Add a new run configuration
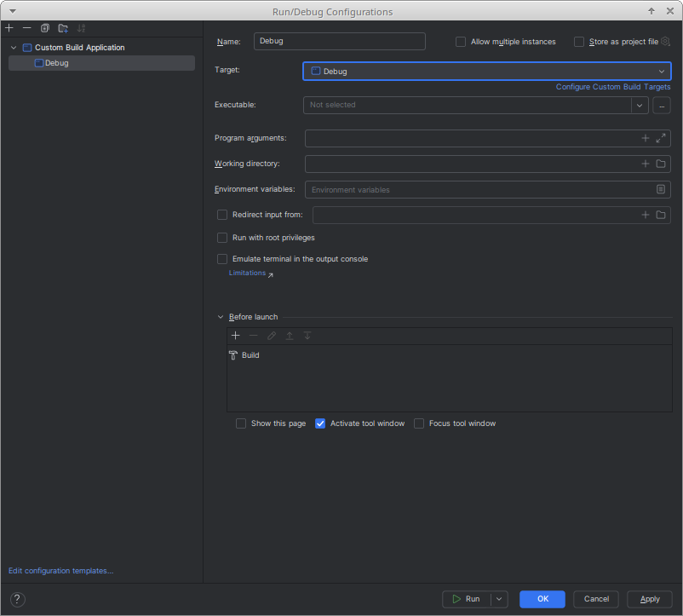The image size is (683, 616). pos(9,28)
